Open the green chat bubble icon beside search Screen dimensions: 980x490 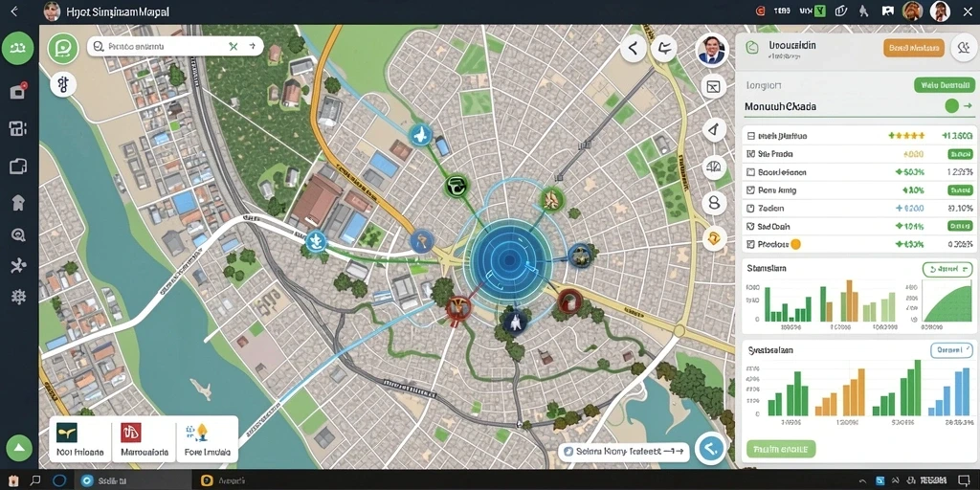[x=63, y=49]
